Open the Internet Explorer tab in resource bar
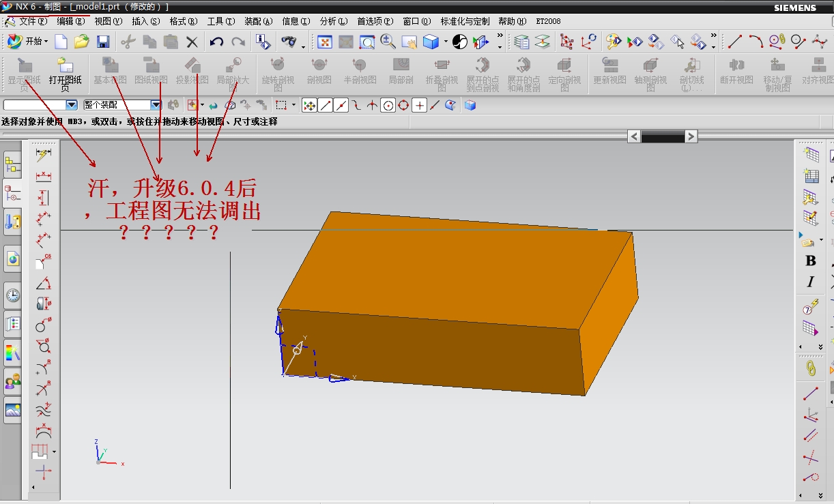This screenshot has width=834, height=504. point(12,258)
